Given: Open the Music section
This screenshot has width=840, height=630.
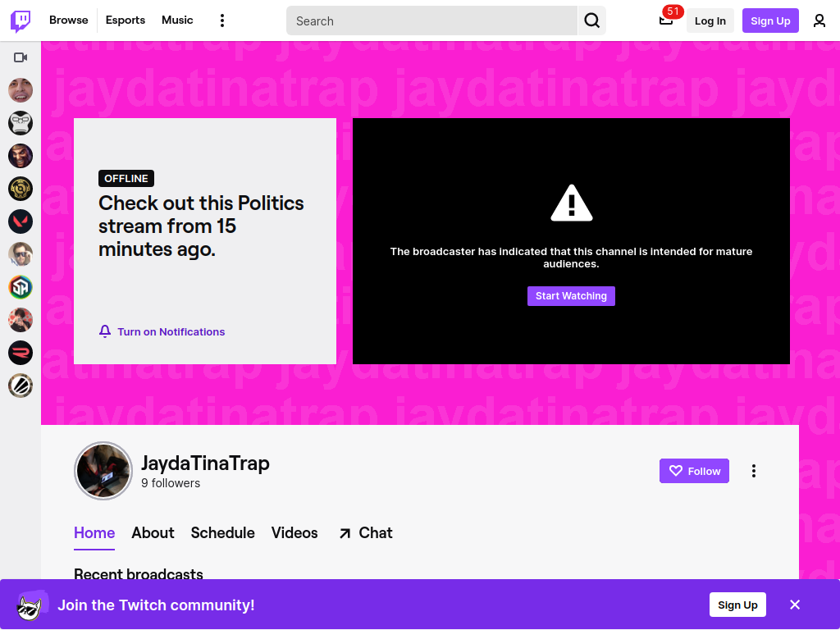Looking at the screenshot, I should tap(177, 21).
